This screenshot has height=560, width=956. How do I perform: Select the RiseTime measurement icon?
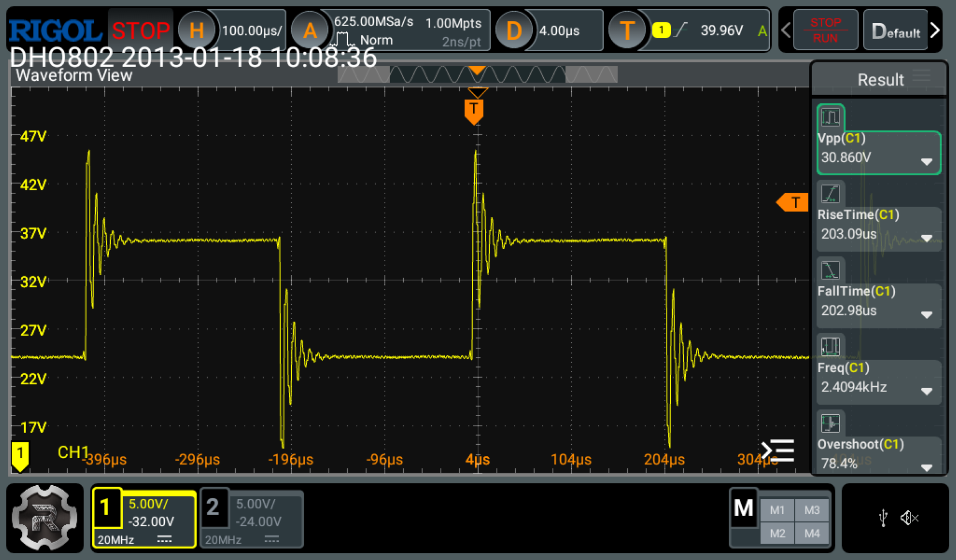click(830, 194)
